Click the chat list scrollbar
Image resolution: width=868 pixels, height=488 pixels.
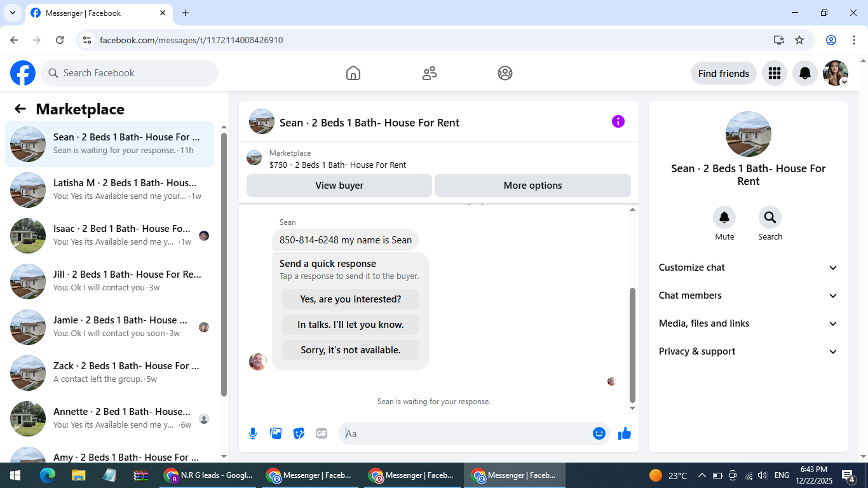click(224, 264)
